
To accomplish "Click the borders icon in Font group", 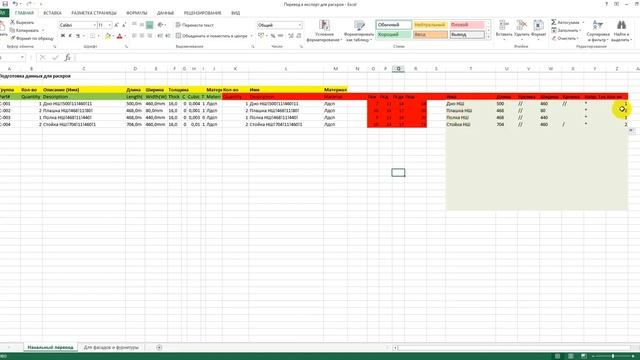I will pyautogui.click(x=92, y=36).
